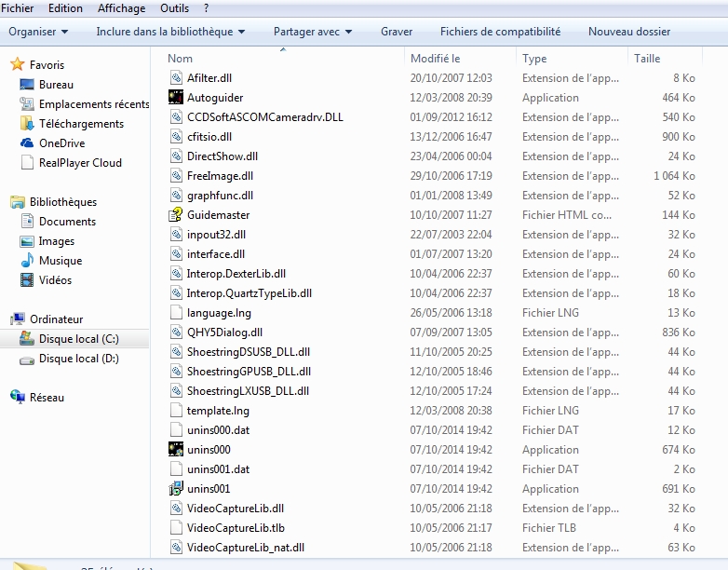Click the Téléchargements folder icon
728x570 pixels.
coord(27,123)
